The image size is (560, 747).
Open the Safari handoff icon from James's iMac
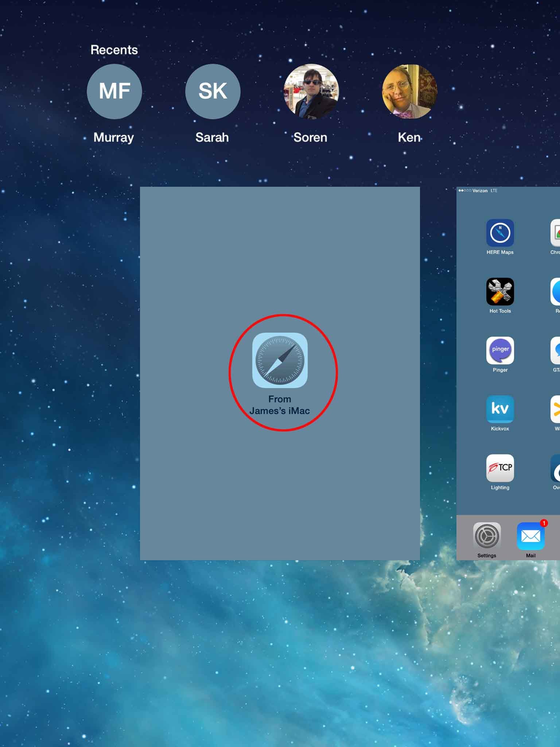pyautogui.click(x=280, y=360)
